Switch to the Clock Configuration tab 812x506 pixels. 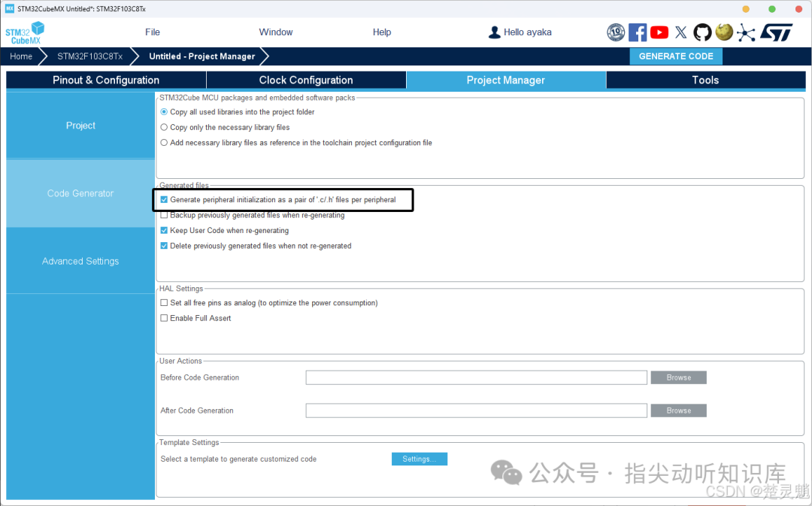tap(306, 80)
